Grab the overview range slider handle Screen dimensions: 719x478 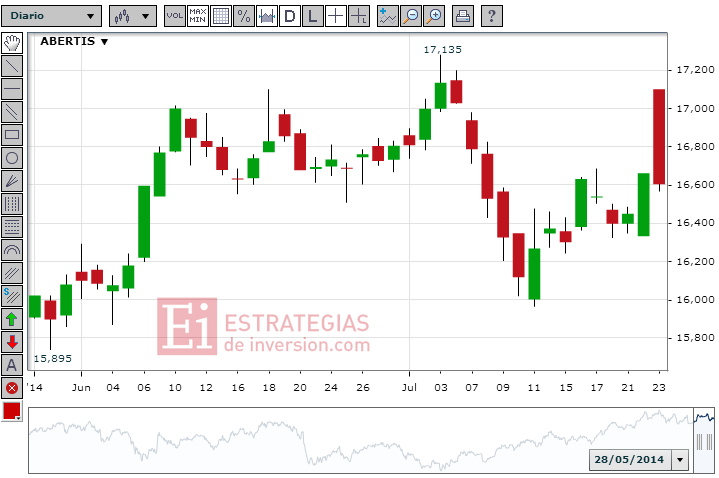[704, 442]
